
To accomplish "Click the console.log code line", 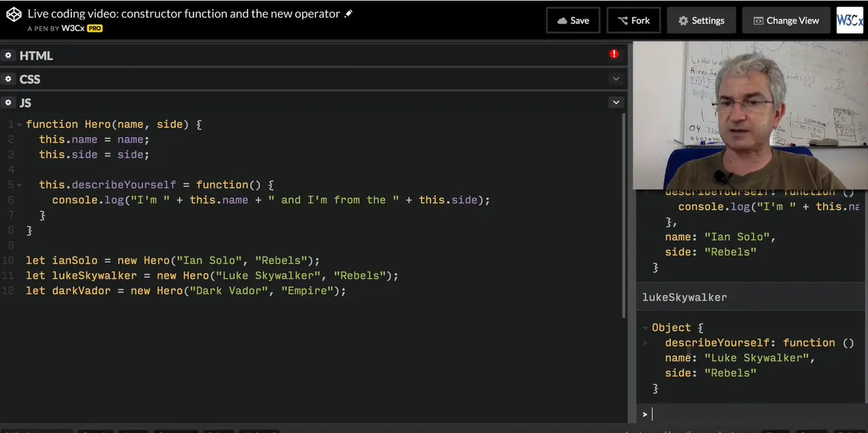I will [x=271, y=200].
